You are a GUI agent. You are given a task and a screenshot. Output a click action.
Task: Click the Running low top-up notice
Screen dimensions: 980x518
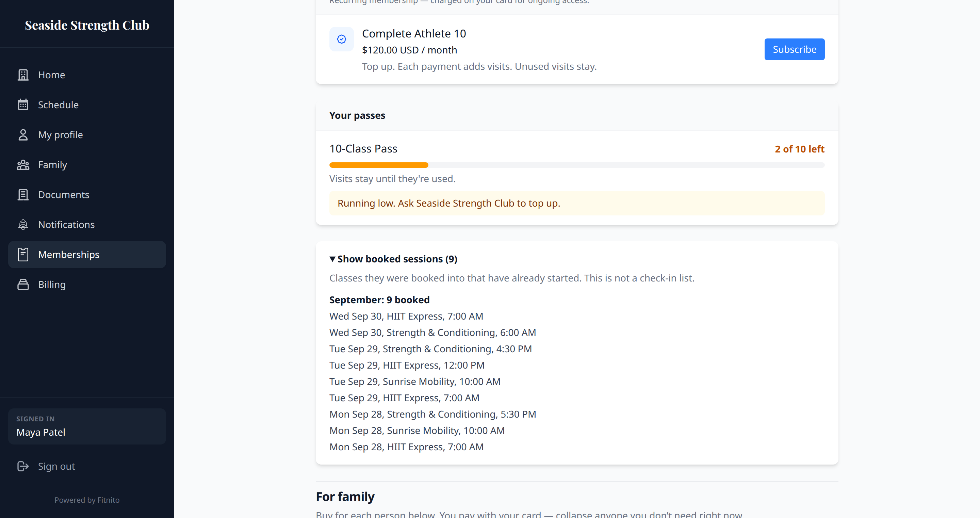577,203
